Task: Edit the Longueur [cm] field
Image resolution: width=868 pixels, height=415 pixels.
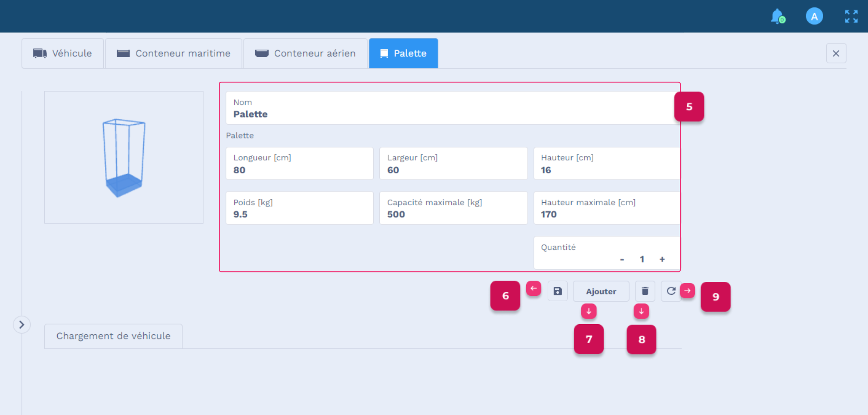Action: point(299,164)
